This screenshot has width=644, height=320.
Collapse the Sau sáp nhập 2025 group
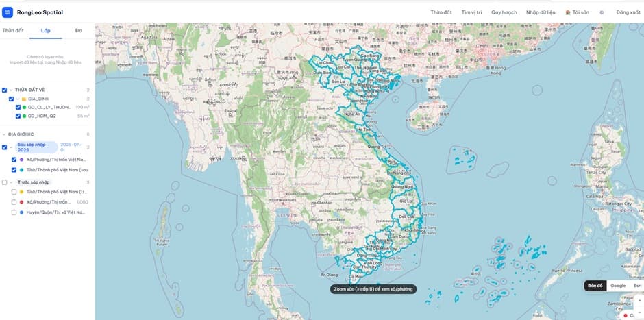point(11,147)
